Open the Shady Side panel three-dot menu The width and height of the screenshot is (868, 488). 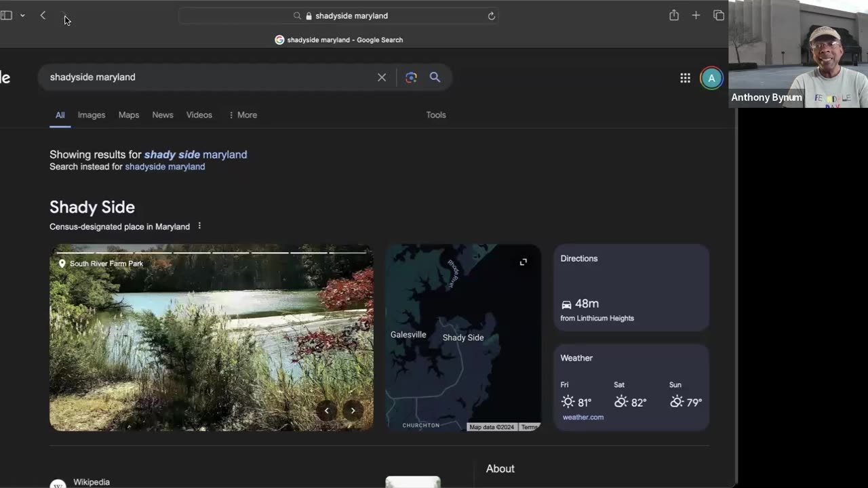(x=199, y=226)
